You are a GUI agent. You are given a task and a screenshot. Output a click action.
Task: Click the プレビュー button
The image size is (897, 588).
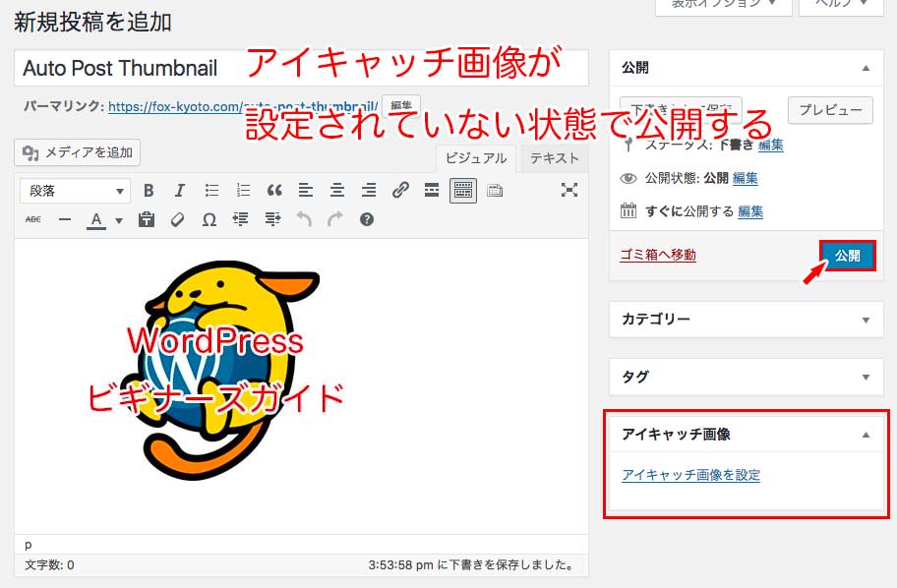tap(830, 110)
